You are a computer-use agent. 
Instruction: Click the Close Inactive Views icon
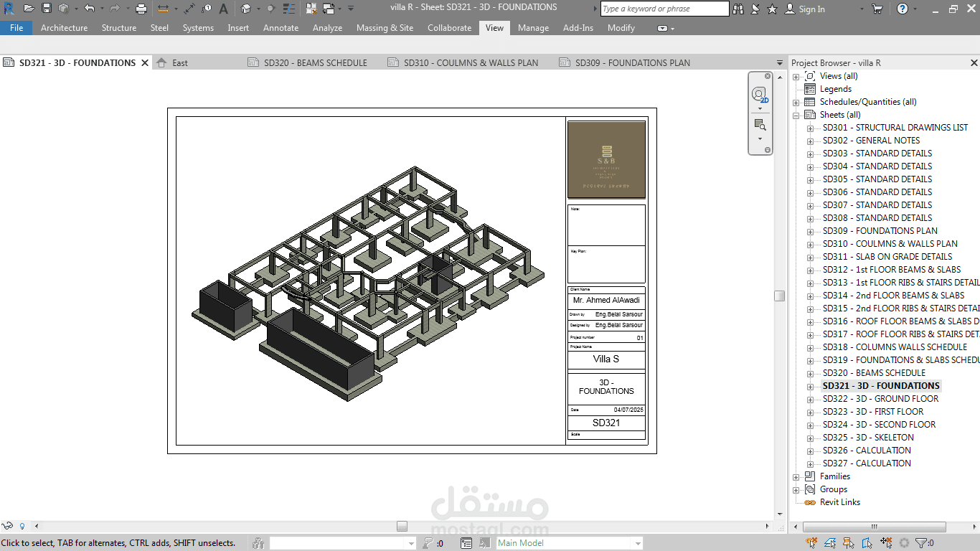pos(312,9)
